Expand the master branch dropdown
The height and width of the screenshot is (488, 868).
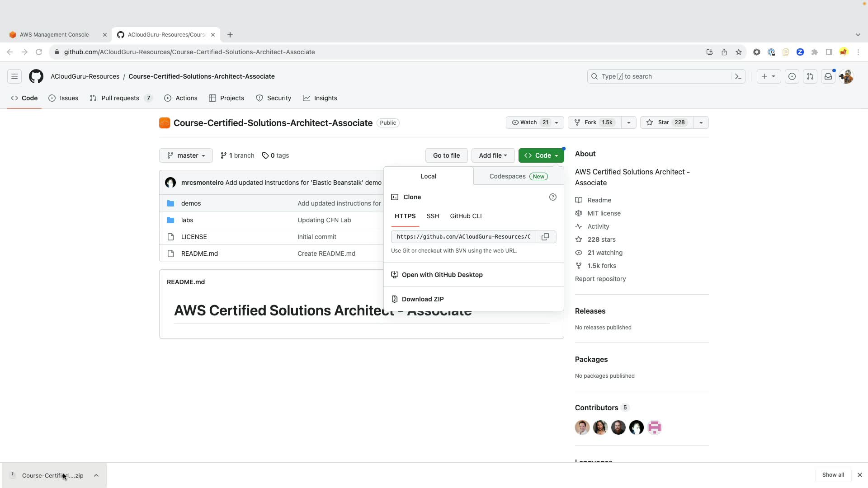(x=186, y=155)
